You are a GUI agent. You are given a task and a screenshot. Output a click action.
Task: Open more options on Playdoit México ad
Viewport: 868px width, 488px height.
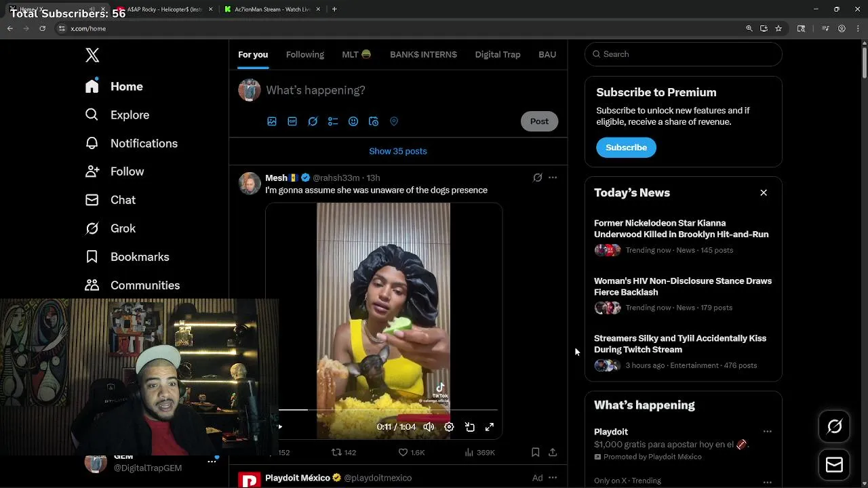[x=553, y=478]
